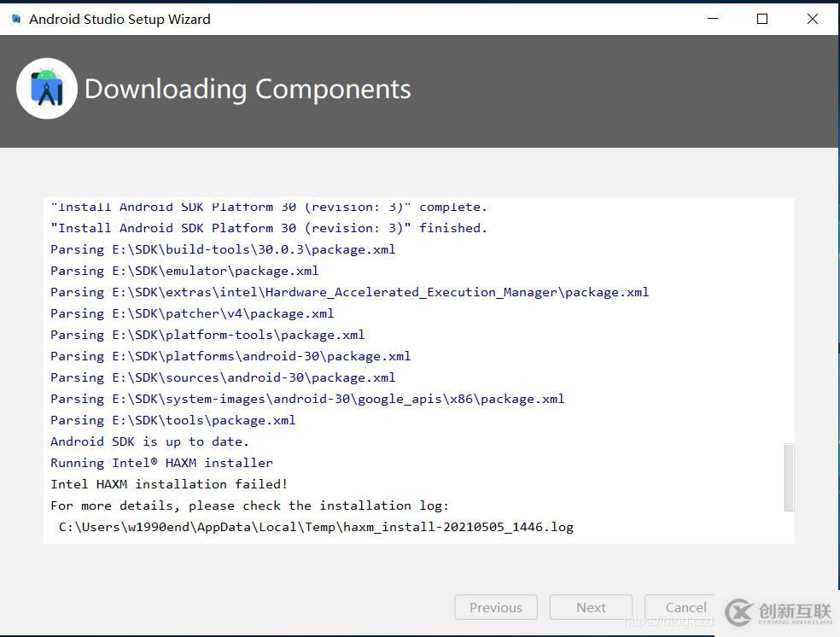Click the system-images google_apis x86 line

coord(307,399)
